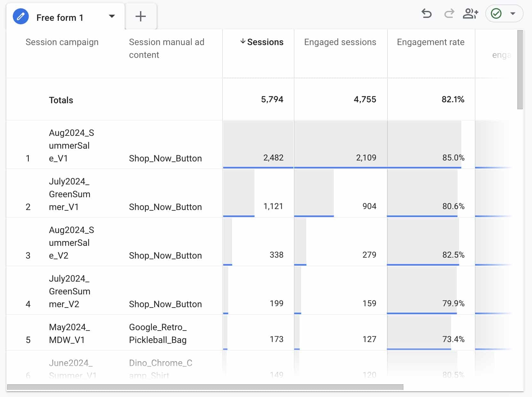This screenshot has height=397, width=532.
Task: Share the exploration with collaborators
Action: click(x=471, y=14)
